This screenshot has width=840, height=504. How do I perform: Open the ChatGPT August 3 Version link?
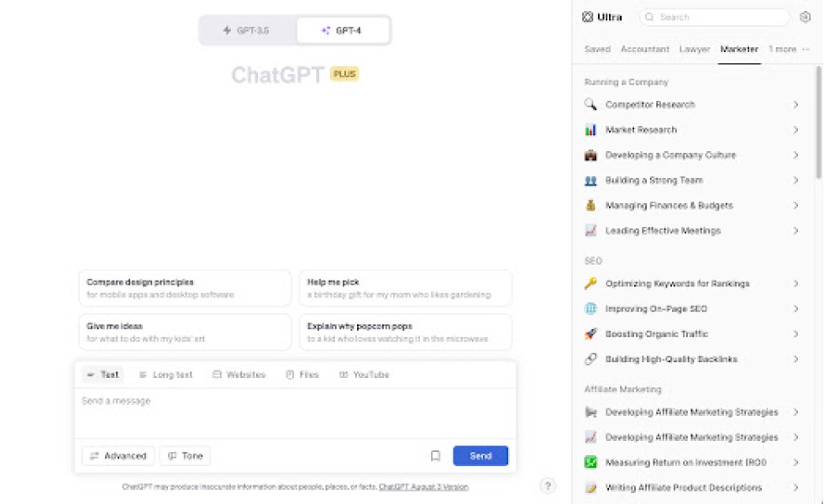[423, 487]
